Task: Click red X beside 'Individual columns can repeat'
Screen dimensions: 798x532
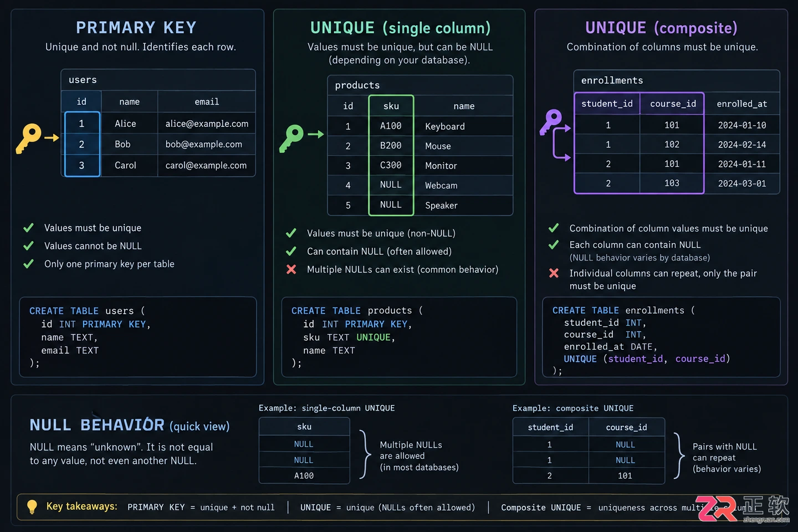Action: [554, 273]
